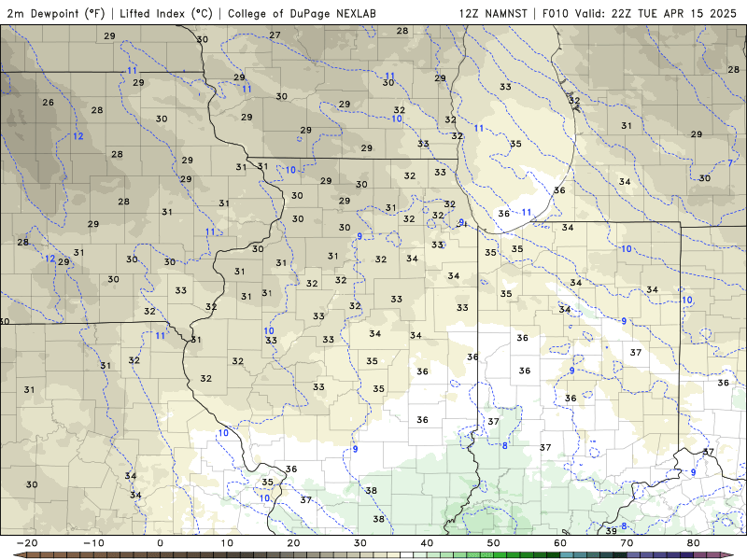747x560 pixels.
Task: Click the "F010 Valid: 22Z TUE APR 15 2025" text
Action: [640, 13]
